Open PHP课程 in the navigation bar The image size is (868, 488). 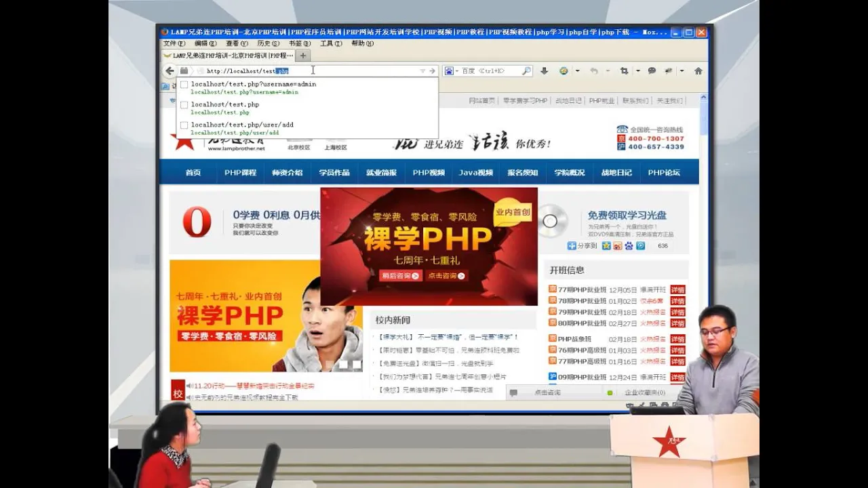tap(241, 173)
